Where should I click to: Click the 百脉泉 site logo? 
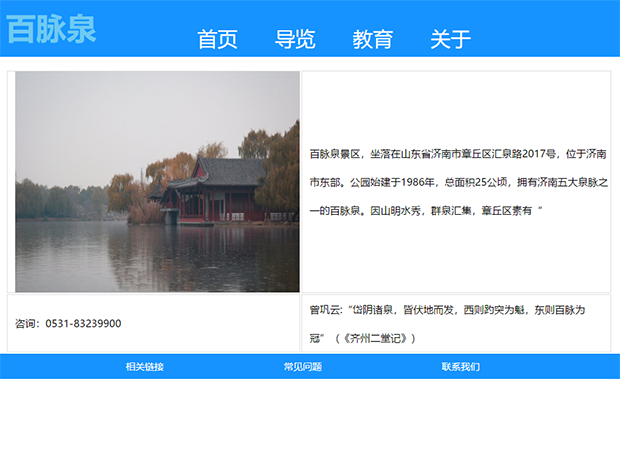click(x=51, y=29)
